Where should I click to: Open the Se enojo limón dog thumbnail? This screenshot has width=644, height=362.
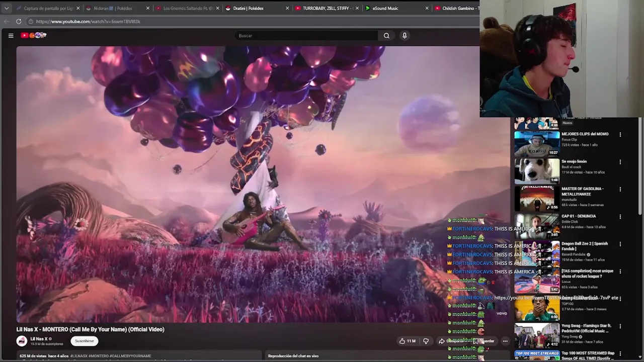(x=536, y=170)
